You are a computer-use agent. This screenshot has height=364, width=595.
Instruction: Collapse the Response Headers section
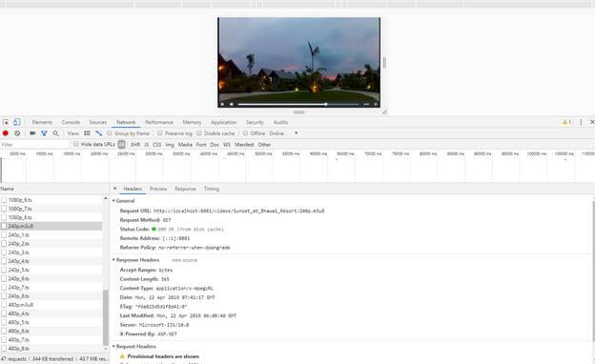(113, 260)
